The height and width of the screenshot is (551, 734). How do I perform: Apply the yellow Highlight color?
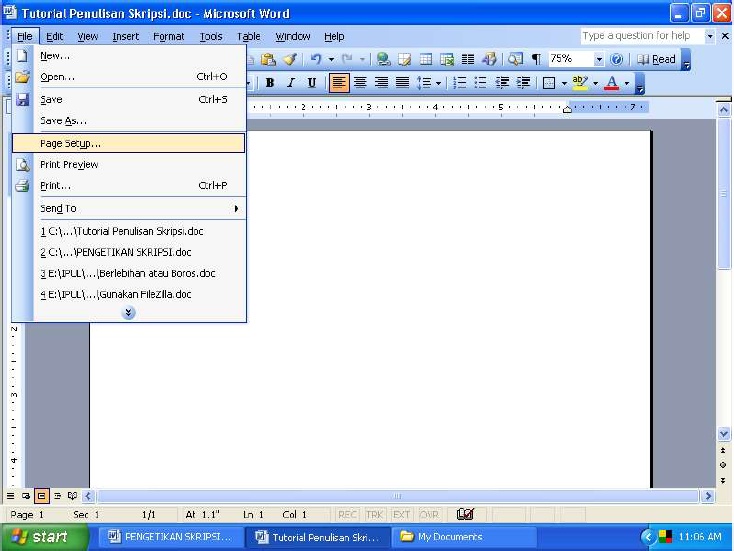point(580,83)
